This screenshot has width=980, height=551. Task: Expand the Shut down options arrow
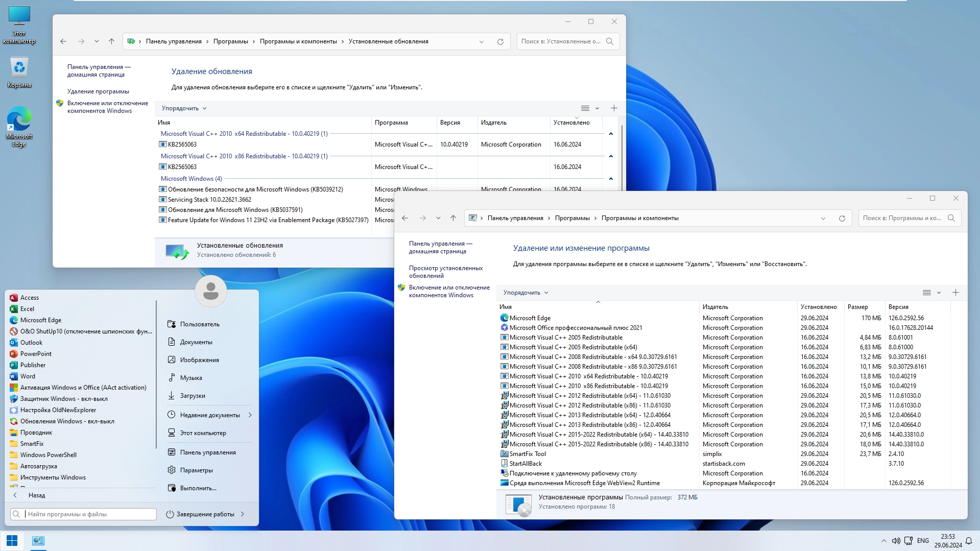pos(242,514)
